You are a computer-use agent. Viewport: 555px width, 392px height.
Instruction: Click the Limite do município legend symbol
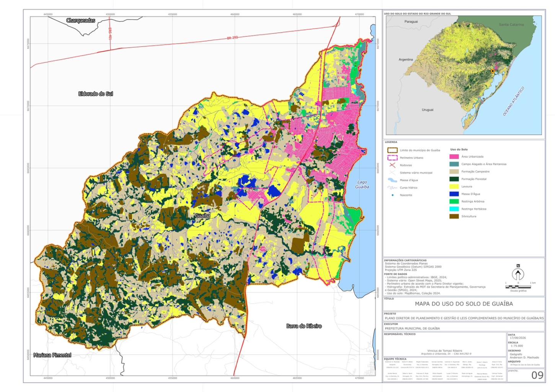click(392, 150)
